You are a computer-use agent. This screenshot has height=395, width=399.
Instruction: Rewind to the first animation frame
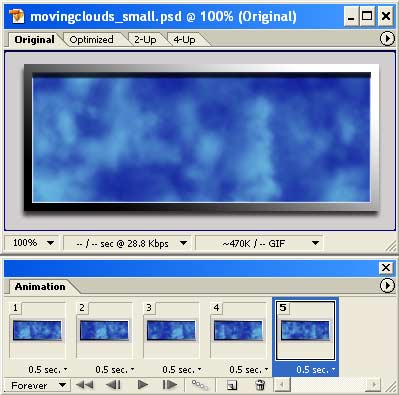point(85,385)
